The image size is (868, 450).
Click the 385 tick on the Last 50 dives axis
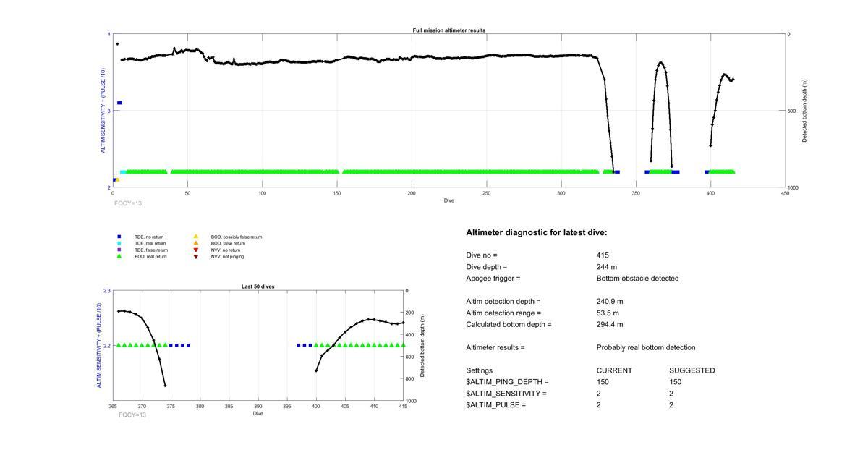pos(229,407)
